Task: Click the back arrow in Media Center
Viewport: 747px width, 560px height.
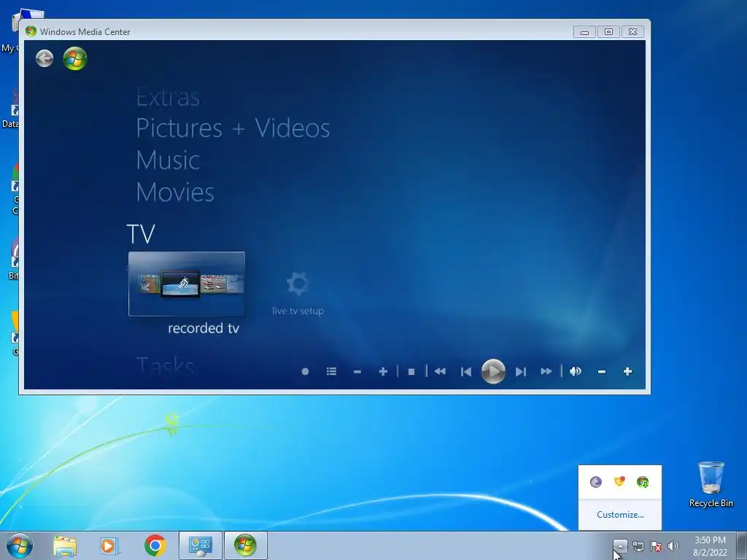Action: pos(44,58)
